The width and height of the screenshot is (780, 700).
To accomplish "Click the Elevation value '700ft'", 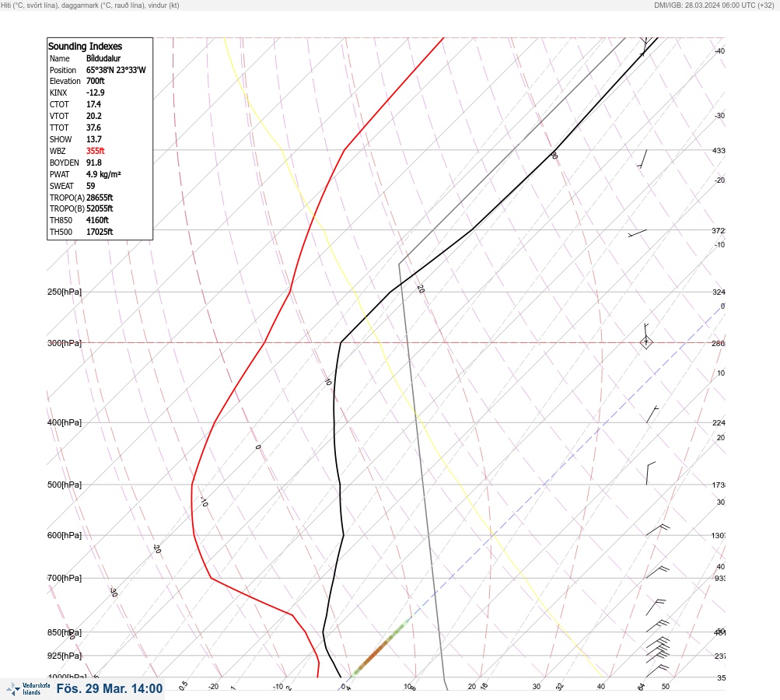I will coord(96,81).
